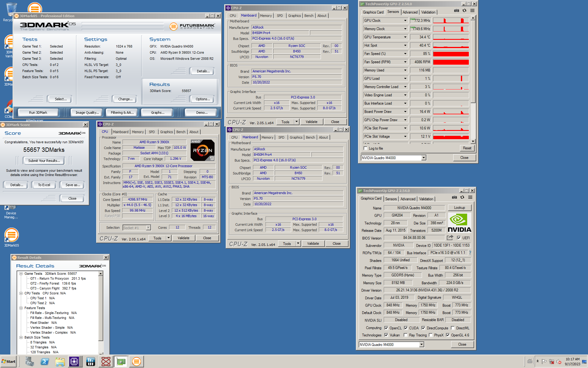588x368 pixels.
Task: Toggle the CUDA checkbox
Action: click(406, 328)
